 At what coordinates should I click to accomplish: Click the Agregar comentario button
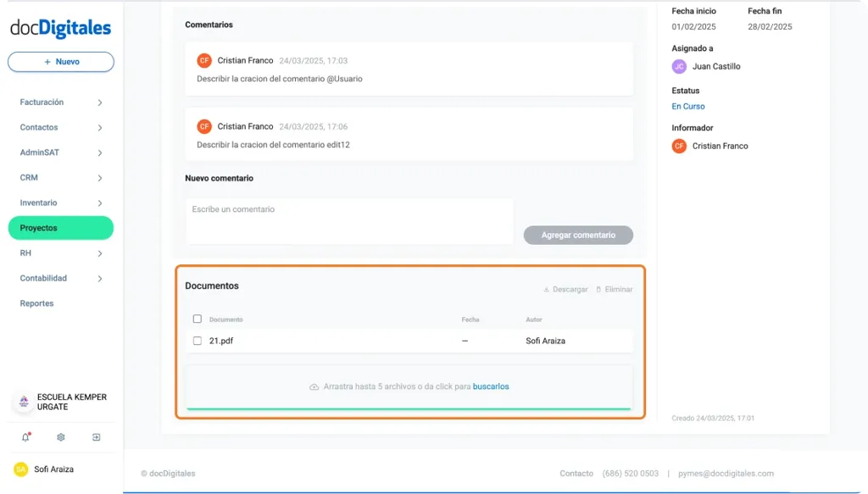(x=578, y=235)
